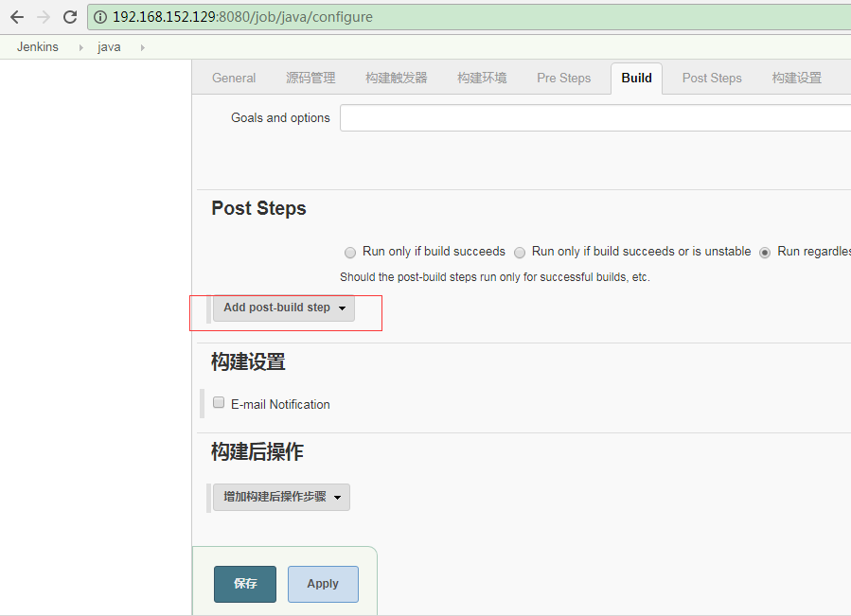Viewport: 851px width, 616px height.
Task: Click the Goals and options label
Action: (280, 117)
